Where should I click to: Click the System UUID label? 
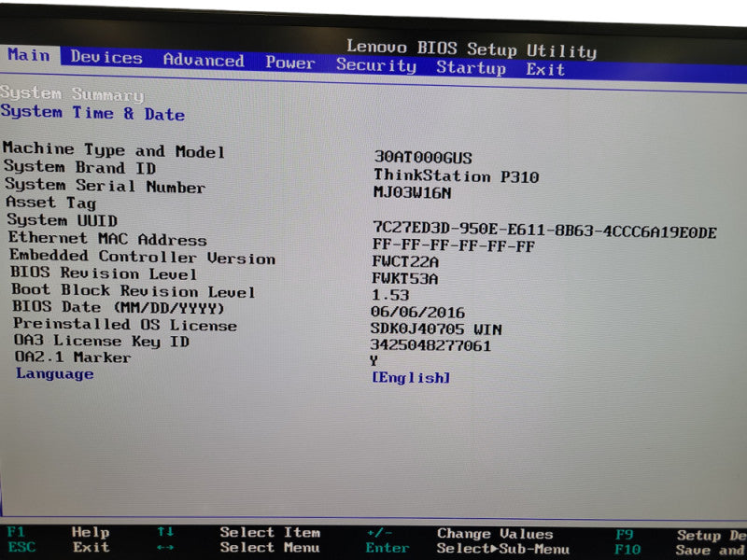(62, 220)
